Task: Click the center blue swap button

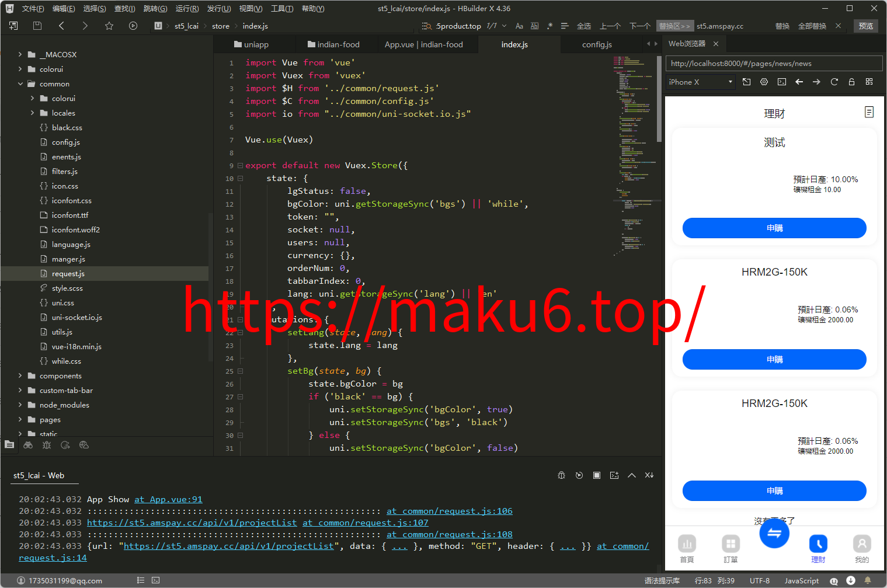Action: [774, 533]
